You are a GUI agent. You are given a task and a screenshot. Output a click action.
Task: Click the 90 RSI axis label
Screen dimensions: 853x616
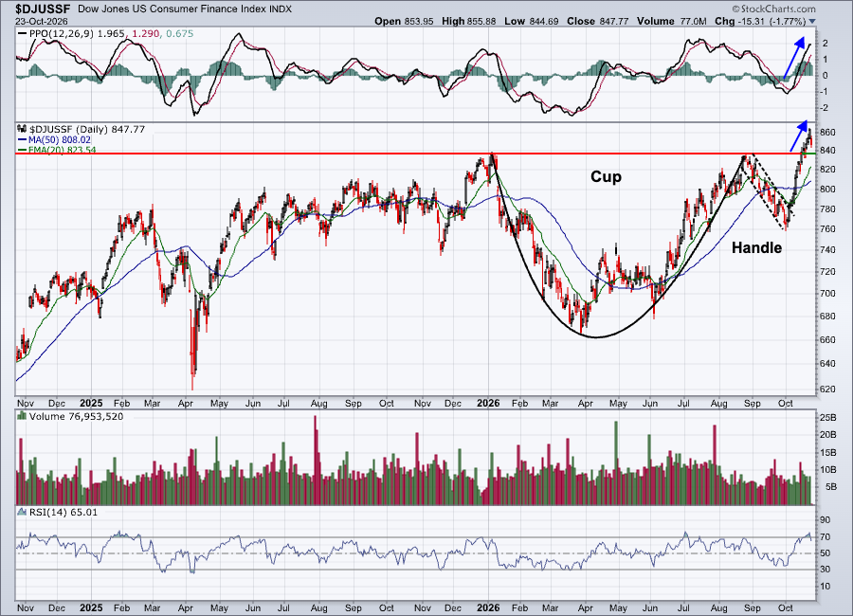point(826,520)
